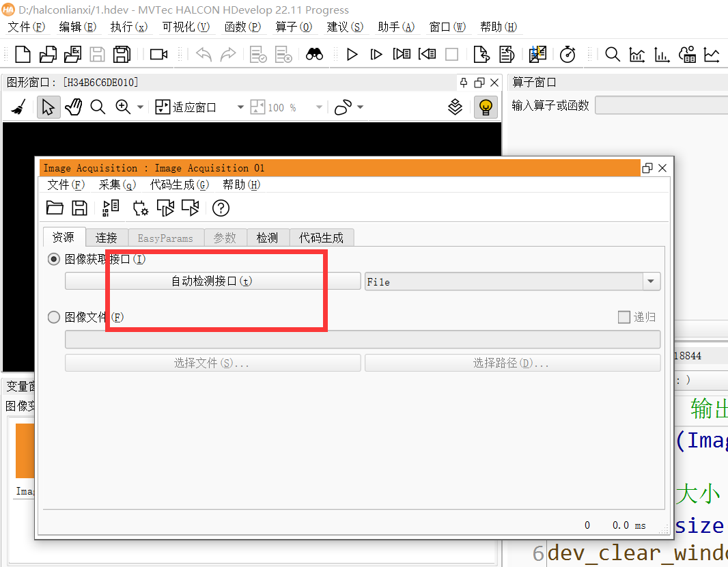This screenshot has width=728, height=567.
Task: Open the 100 % zoom dropdown arrow
Action: pos(319,107)
